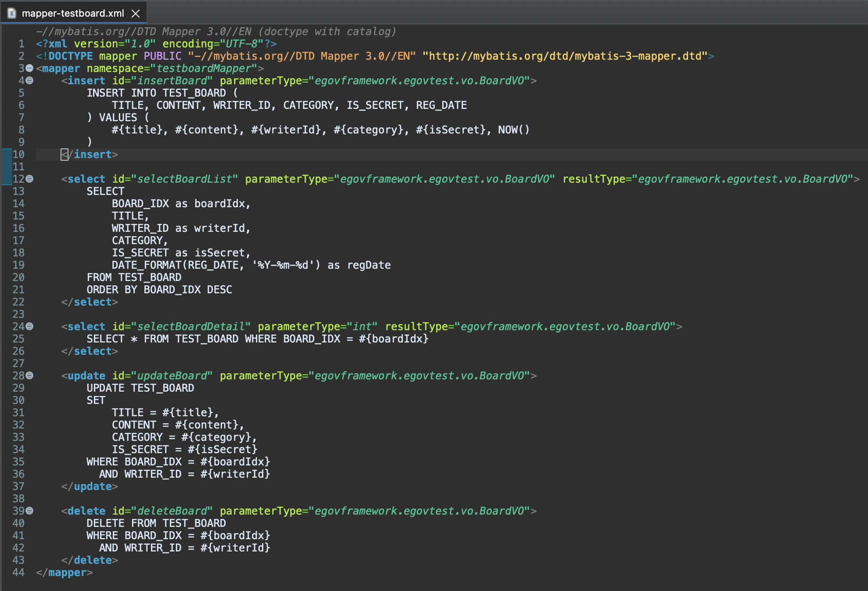
Task: Collapse the deleteBoard block fold icon
Action: click(29, 511)
